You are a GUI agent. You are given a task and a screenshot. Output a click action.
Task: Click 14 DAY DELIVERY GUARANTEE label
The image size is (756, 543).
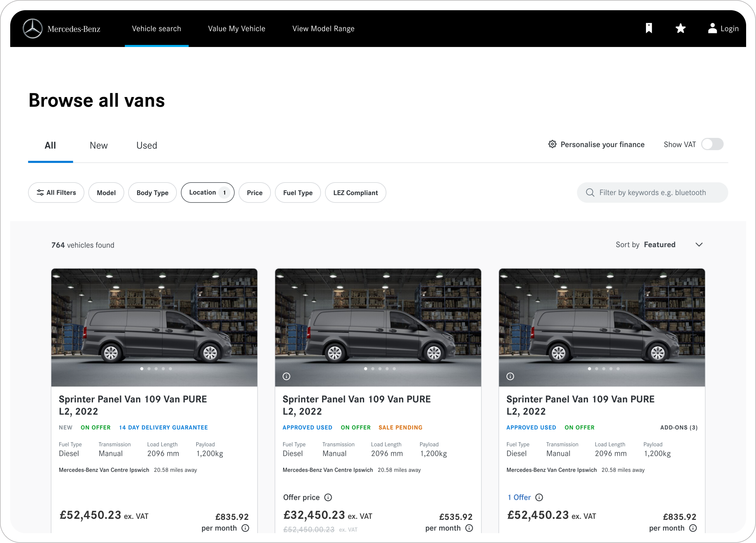tap(163, 428)
